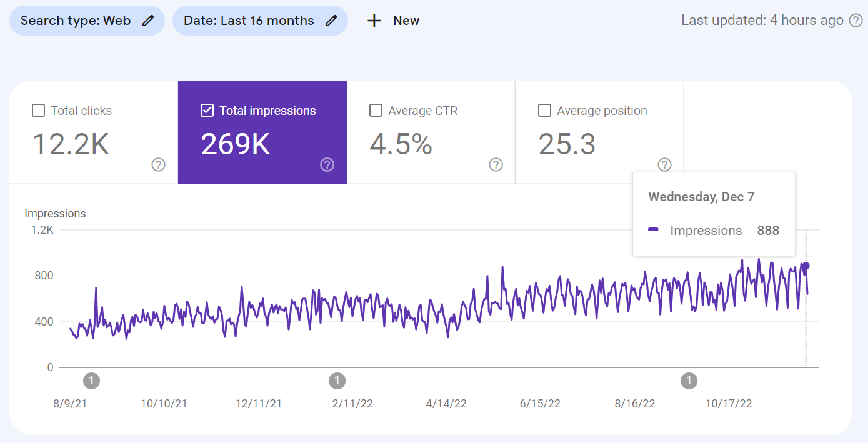Click annotation marker near 8/9/21
The height and width of the screenshot is (443, 868).
tap(91, 381)
